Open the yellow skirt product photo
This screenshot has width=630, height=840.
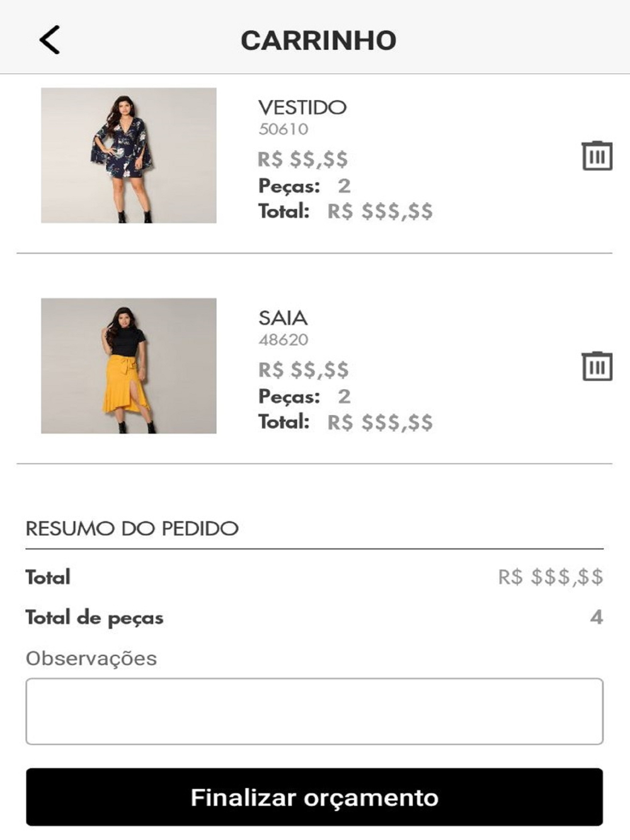pos(129,366)
